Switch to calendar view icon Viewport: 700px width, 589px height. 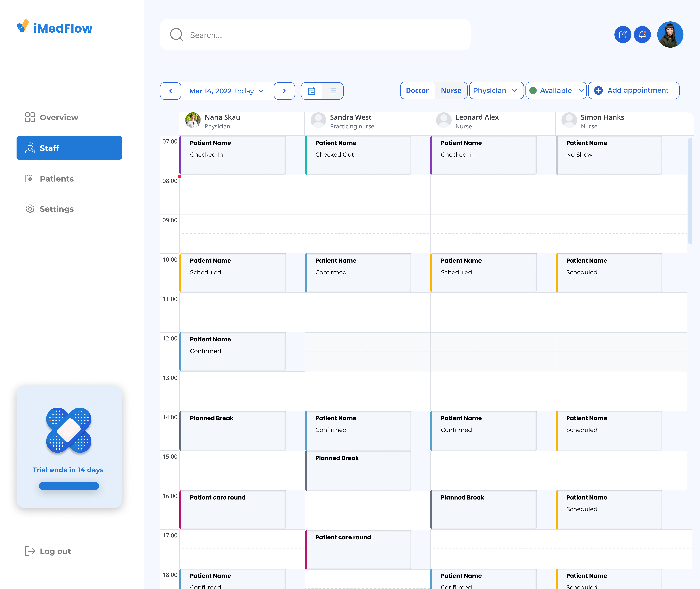312,91
